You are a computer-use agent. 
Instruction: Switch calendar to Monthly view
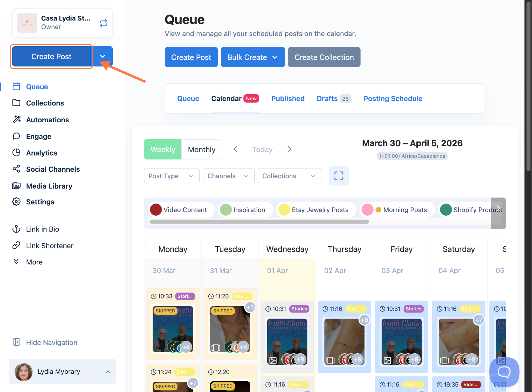point(202,149)
